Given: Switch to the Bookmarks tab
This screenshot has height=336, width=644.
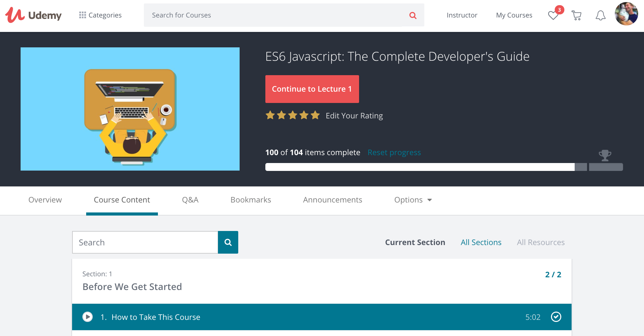Looking at the screenshot, I should [251, 200].
